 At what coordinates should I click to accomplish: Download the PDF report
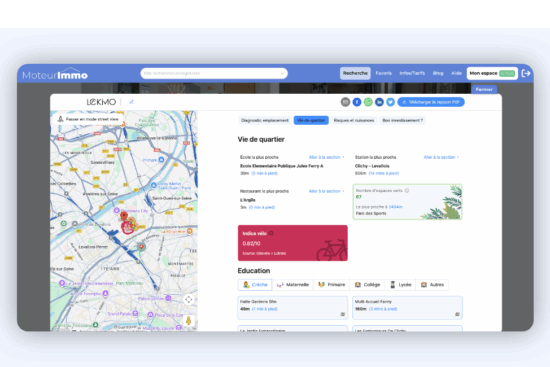pos(431,102)
